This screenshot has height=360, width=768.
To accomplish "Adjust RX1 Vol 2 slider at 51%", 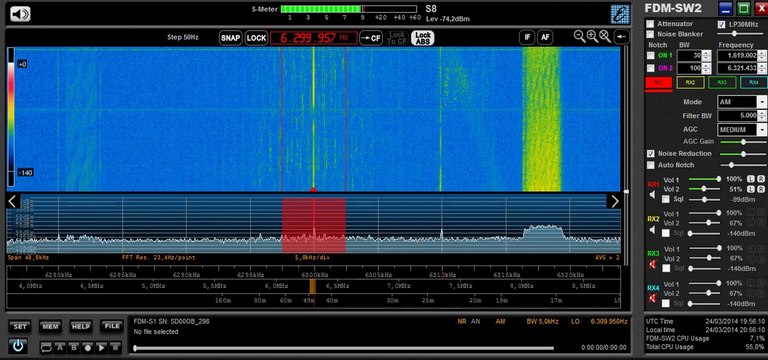I will pyautogui.click(x=705, y=189).
